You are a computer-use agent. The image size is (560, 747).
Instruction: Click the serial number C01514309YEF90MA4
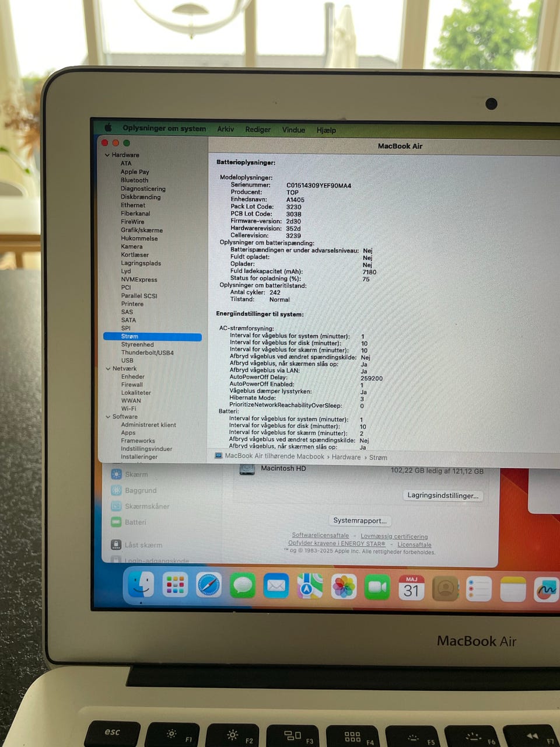pos(318,186)
